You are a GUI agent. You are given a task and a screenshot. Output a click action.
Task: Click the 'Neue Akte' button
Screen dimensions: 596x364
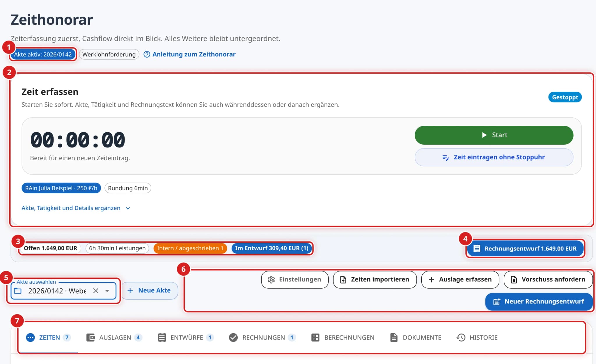click(x=149, y=290)
